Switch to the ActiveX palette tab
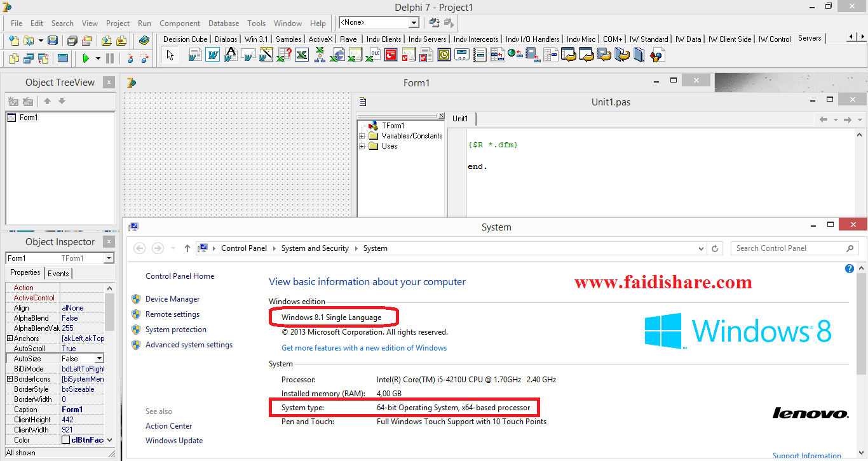 [320, 39]
